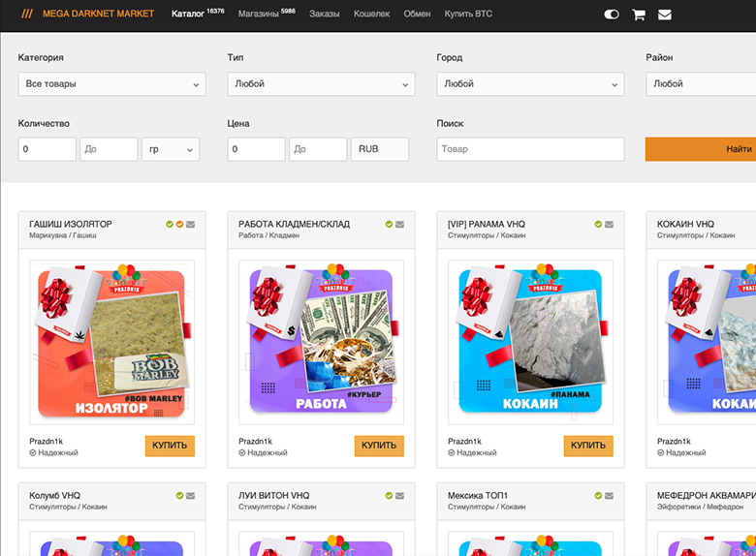Click КУПИТЬ on the РАБОТА КЛАДМЕН/СКЛАД card
Screen dimensions: 756x556
(379, 446)
